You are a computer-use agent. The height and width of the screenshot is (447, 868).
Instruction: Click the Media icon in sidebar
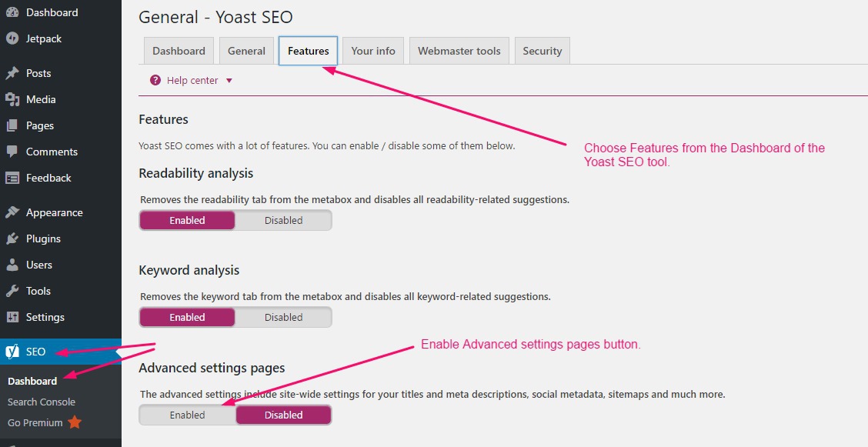tap(12, 99)
